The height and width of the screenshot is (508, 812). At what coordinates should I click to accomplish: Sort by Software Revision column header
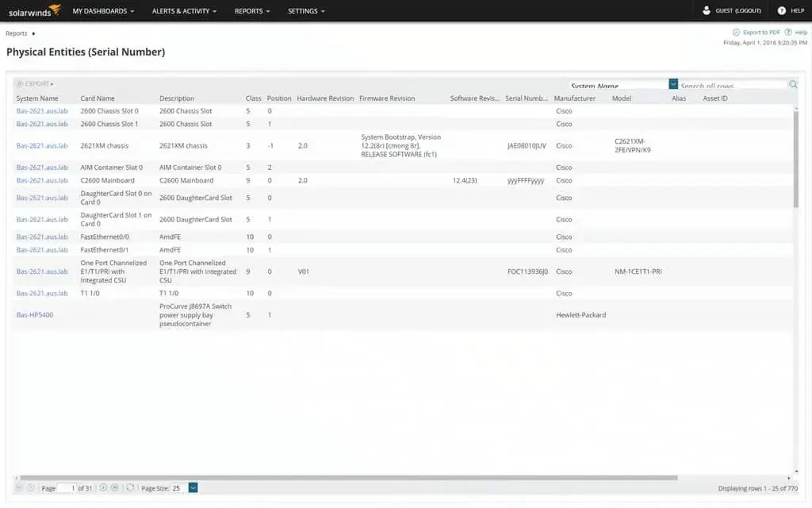[x=474, y=98]
